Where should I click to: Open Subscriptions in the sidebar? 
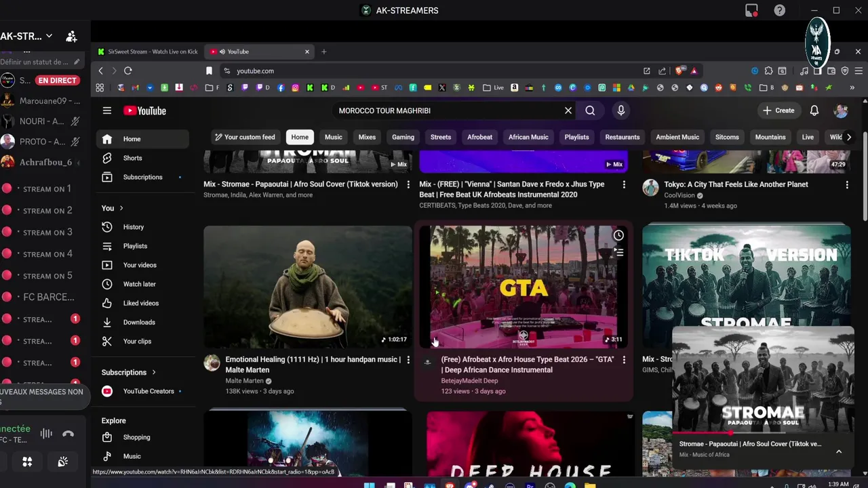(x=142, y=177)
